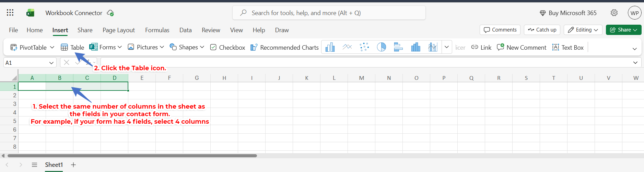Viewport: 644px width, 172px height.
Task: Insert a column chart
Action: (x=330, y=47)
